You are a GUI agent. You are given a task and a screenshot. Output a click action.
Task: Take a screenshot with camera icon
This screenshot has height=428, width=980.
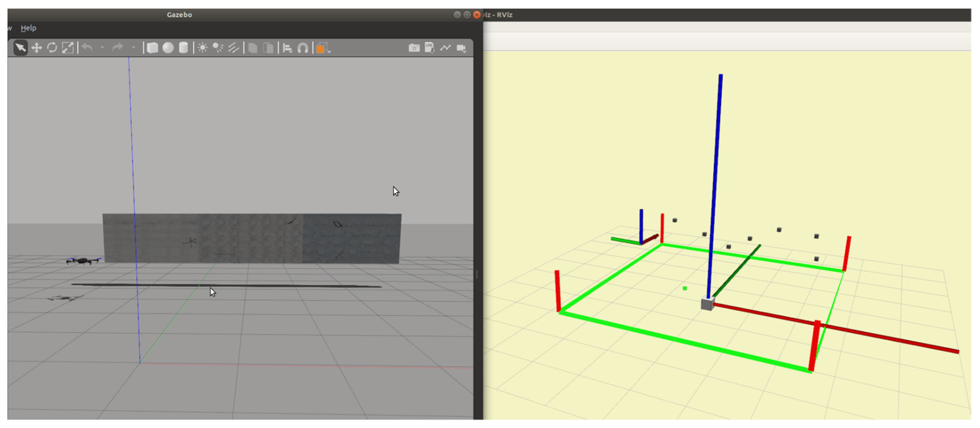click(414, 48)
